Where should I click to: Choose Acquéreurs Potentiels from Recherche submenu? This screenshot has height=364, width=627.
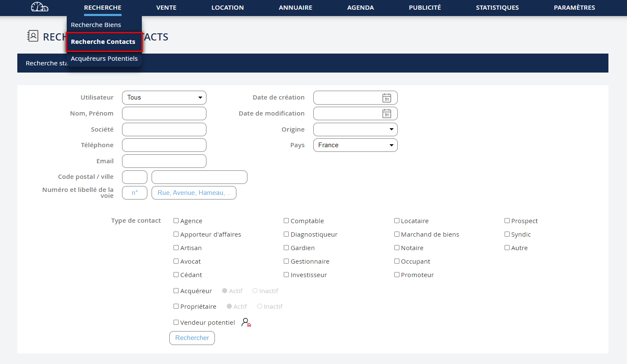pyautogui.click(x=104, y=59)
